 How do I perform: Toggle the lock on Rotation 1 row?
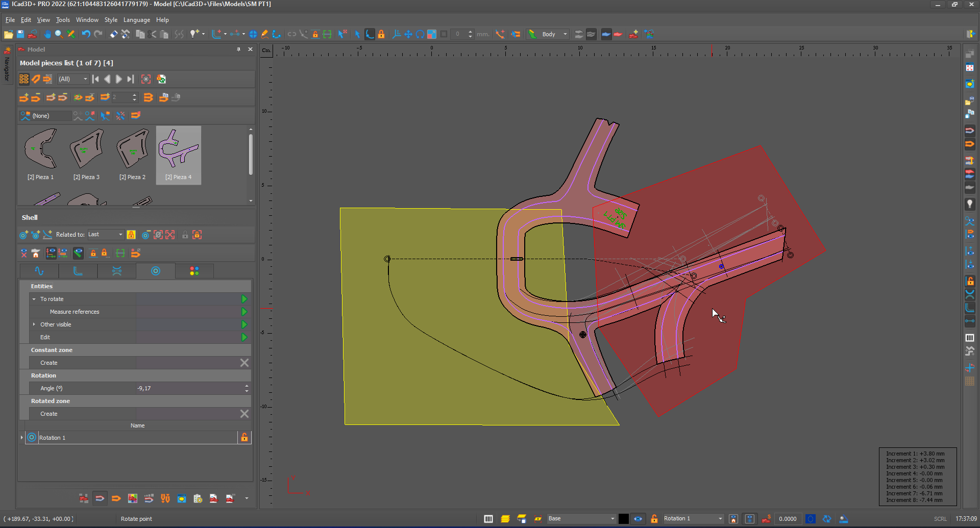click(x=244, y=438)
